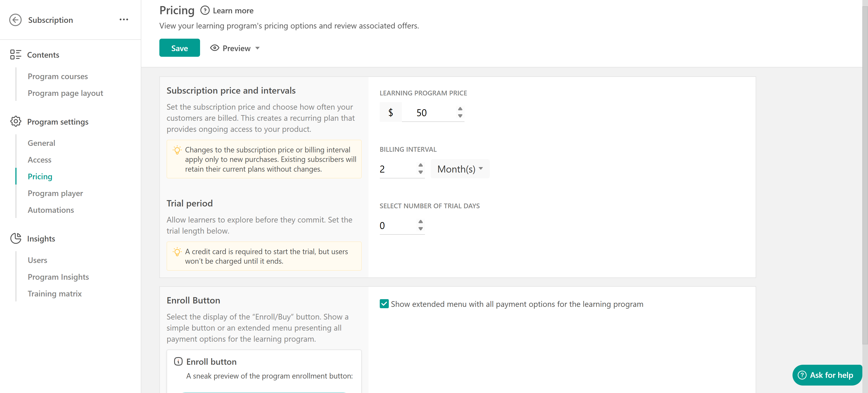Click the green Save button
The width and height of the screenshot is (868, 393).
coord(179,48)
